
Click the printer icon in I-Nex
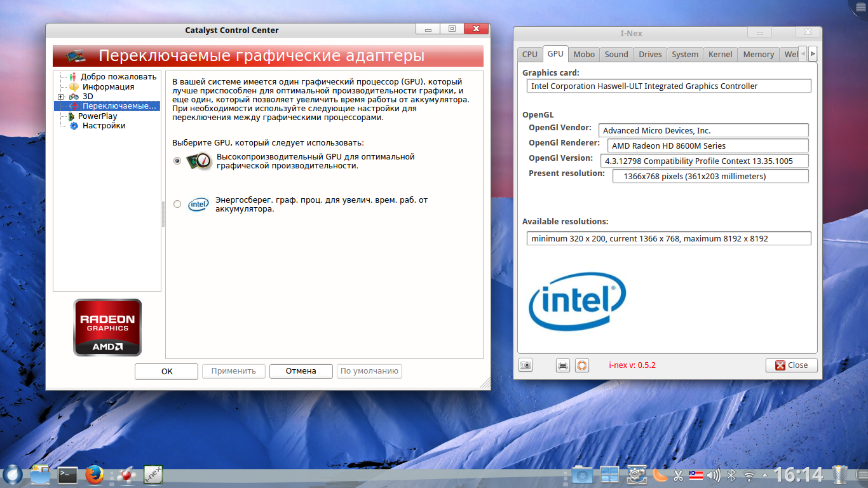pos(563,365)
